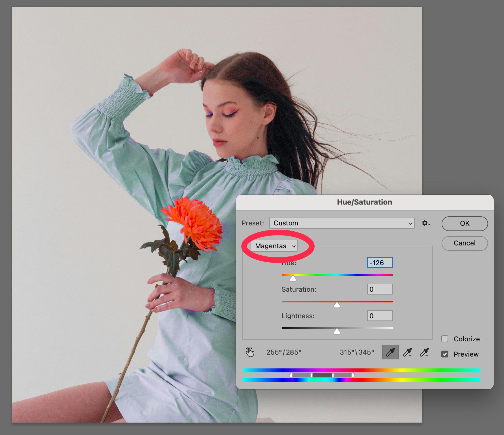Cancel the Hue/Saturation dialog
Viewport: 504px width, 435px height.
point(464,243)
